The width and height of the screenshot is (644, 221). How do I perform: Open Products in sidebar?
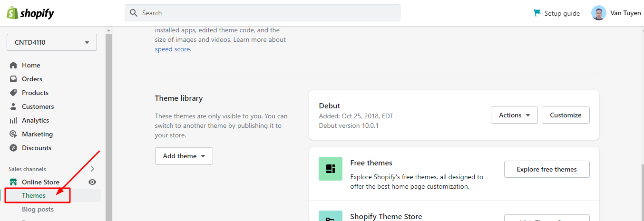pos(35,93)
